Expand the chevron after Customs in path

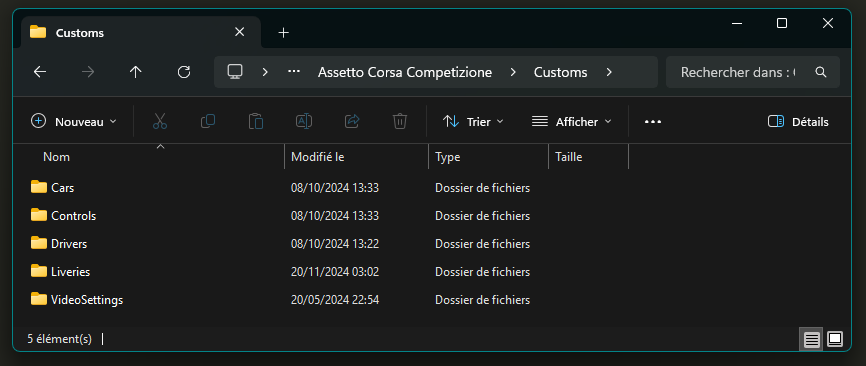609,72
